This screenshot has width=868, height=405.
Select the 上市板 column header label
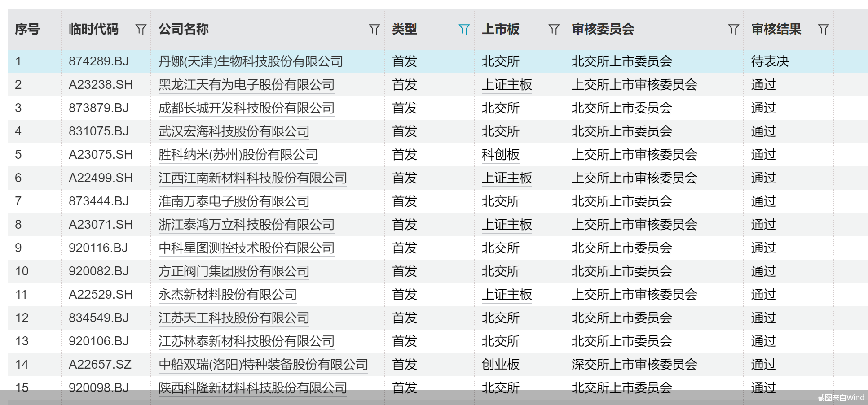501,29
